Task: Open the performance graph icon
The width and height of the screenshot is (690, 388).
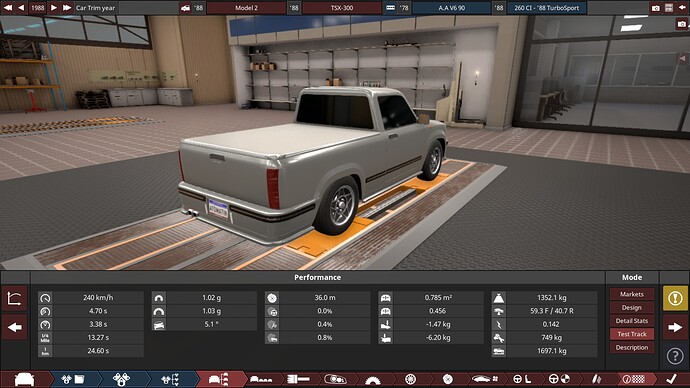Action: 15,299
